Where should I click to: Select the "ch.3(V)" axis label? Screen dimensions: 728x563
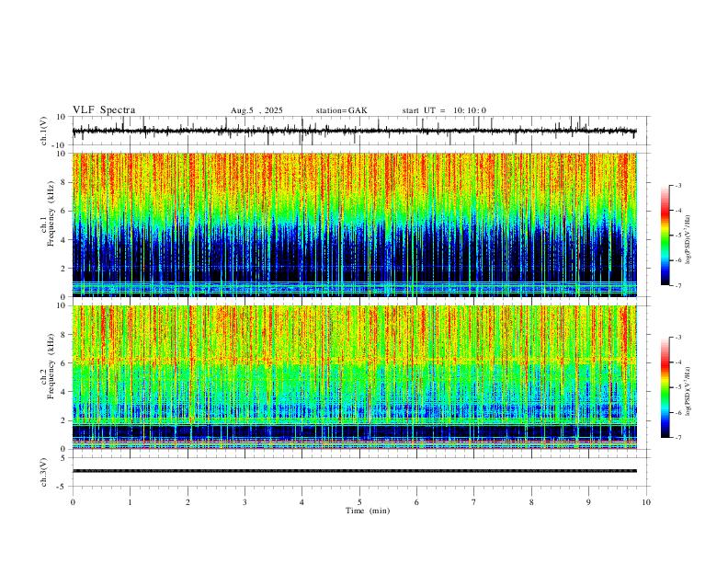click(x=44, y=472)
